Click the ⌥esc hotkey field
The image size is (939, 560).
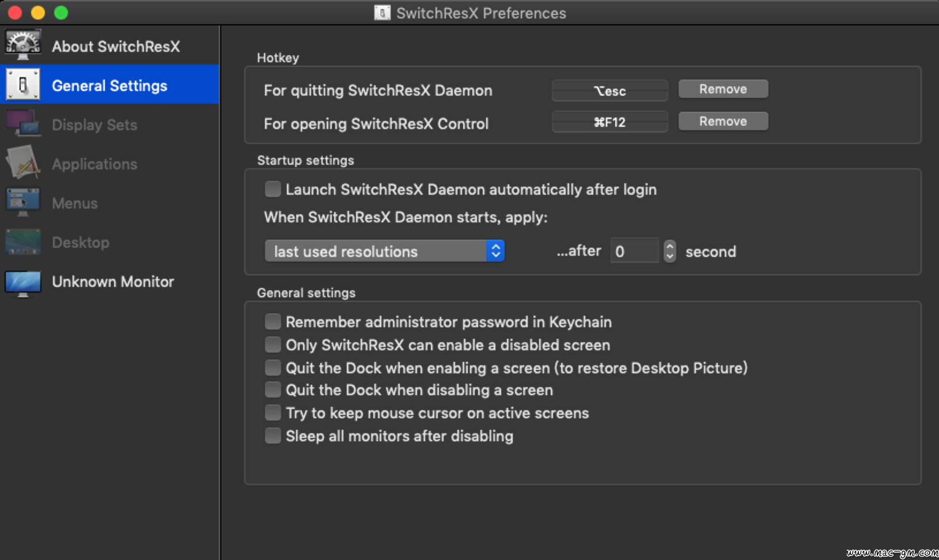pyautogui.click(x=610, y=90)
